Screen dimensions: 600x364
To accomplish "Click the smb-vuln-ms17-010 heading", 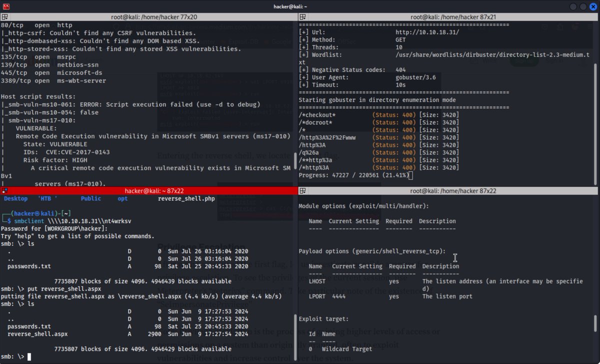I will pyautogui.click(x=42, y=120).
